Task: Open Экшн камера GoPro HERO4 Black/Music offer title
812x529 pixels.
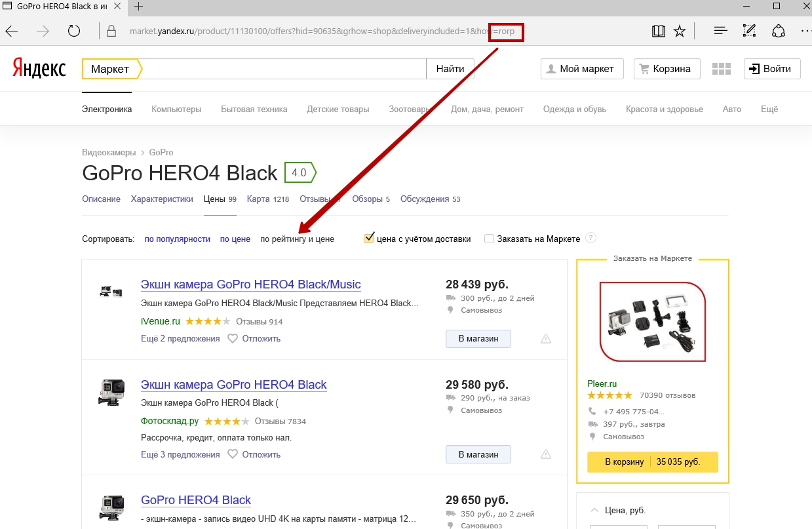Action: point(251,284)
